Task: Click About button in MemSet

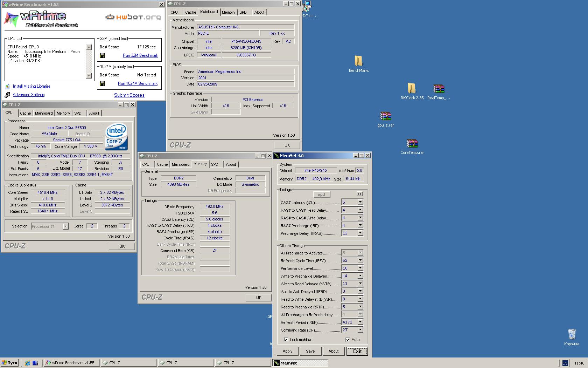Action: 334,351
